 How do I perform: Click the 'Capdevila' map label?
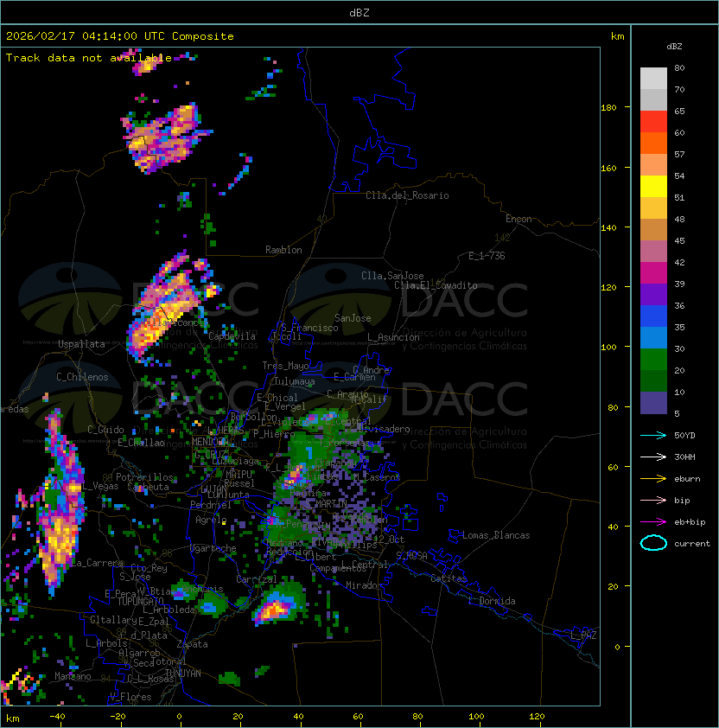point(232,336)
